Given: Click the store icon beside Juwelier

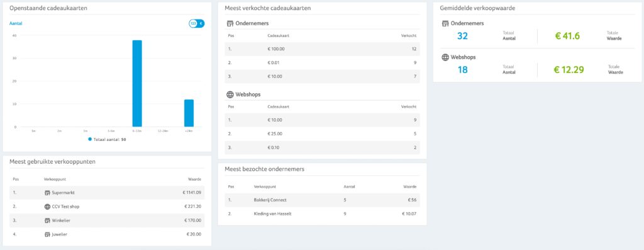Looking at the screenshot, I should [47, 234].
